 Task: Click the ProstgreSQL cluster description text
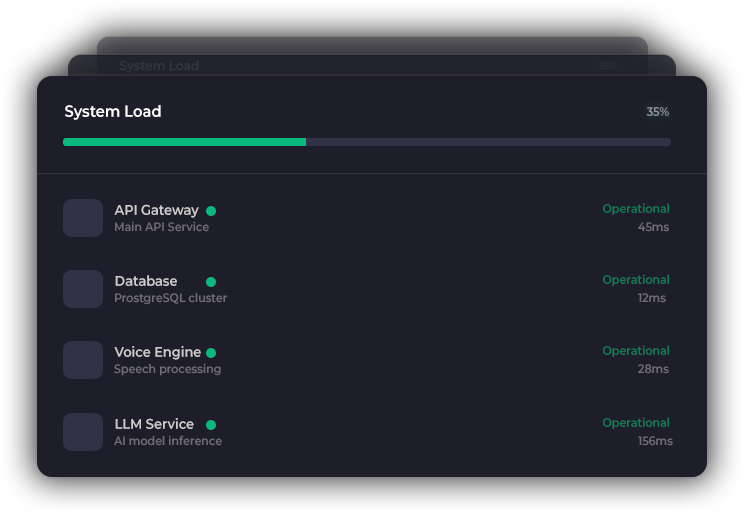pyautogui.click(x=170, y=298)
